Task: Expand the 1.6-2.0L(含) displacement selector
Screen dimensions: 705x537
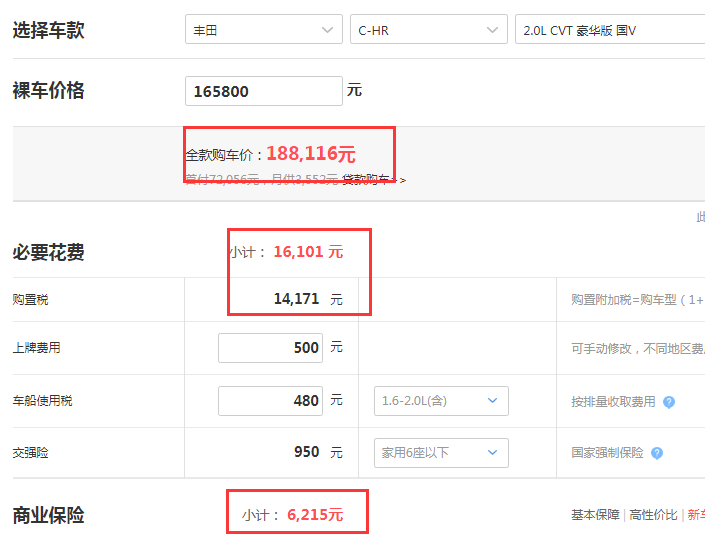Action: tap(441, 401)
